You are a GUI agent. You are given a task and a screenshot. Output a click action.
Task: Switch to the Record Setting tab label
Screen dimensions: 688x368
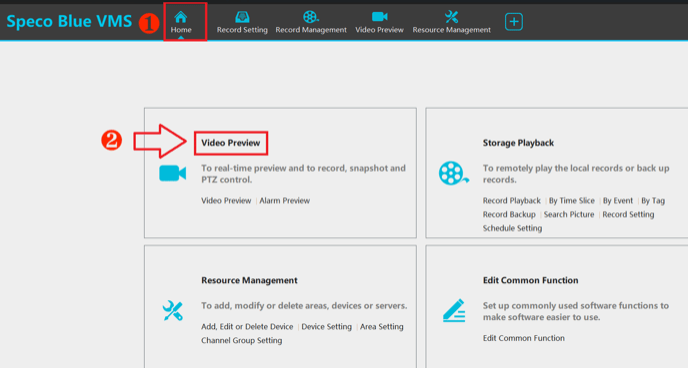tap(242, 30)
